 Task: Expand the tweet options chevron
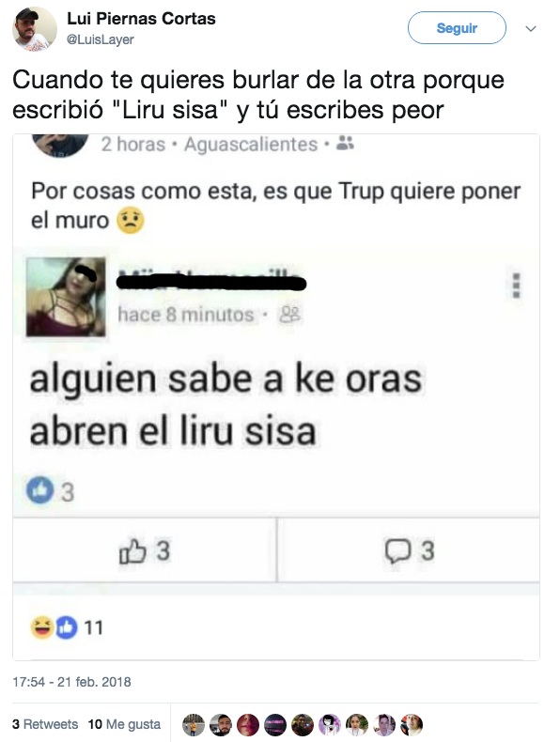pyautogui.click(x=531, y=29)
